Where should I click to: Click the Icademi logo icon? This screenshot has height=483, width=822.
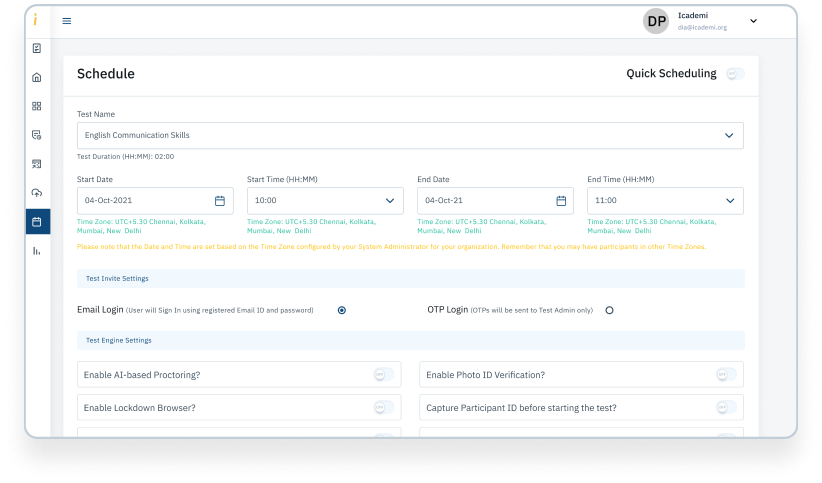tap(37, 19)
